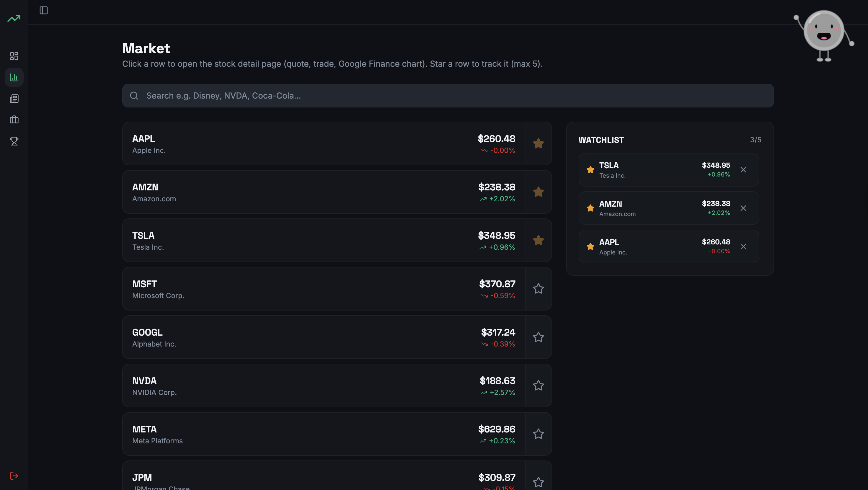This screenshot has height=490, width=868.
Task: Click the green trending-up app logo
Action: [14, 18]
